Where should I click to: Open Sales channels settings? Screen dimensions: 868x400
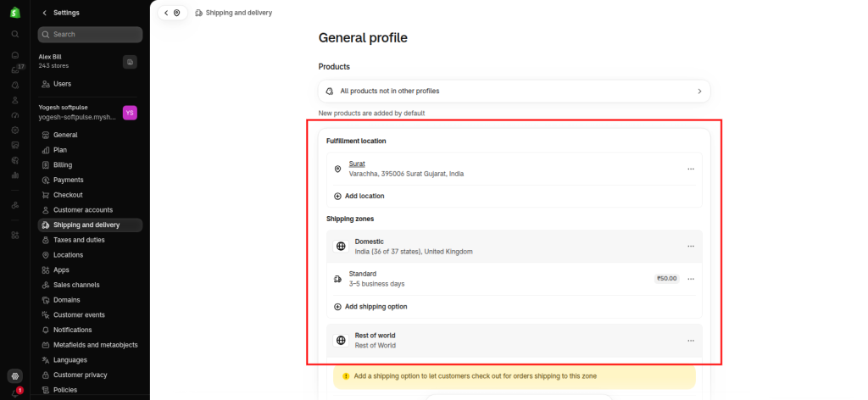click(90, 285)
